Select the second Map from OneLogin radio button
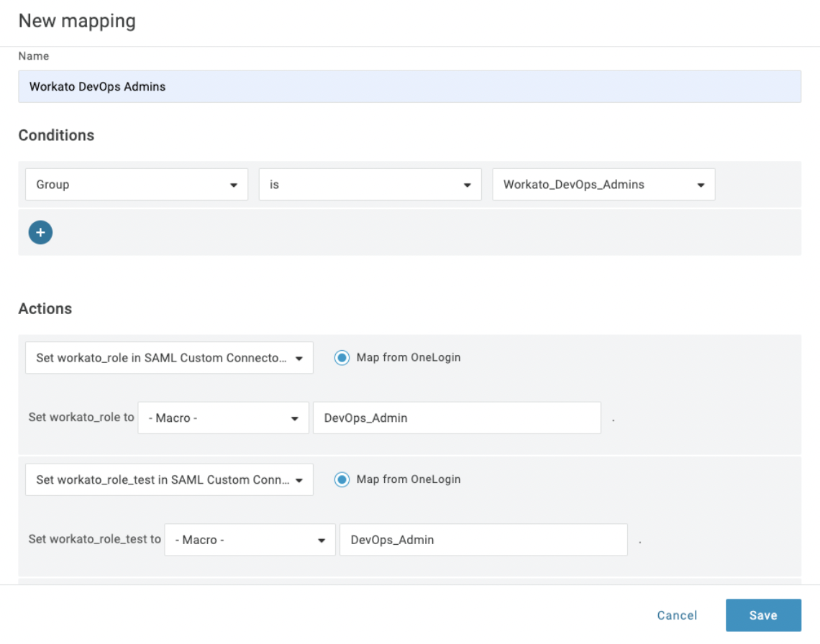 click(x=342, y=479)
